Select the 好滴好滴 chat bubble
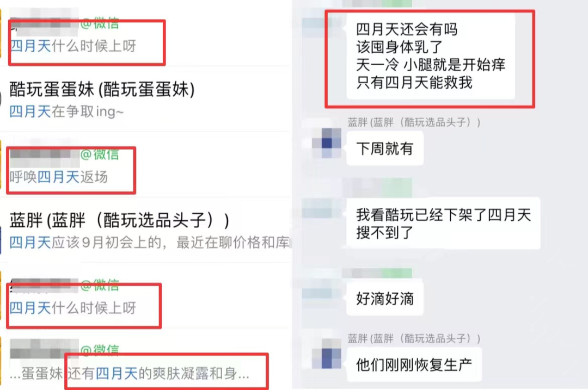 [385, 299]
